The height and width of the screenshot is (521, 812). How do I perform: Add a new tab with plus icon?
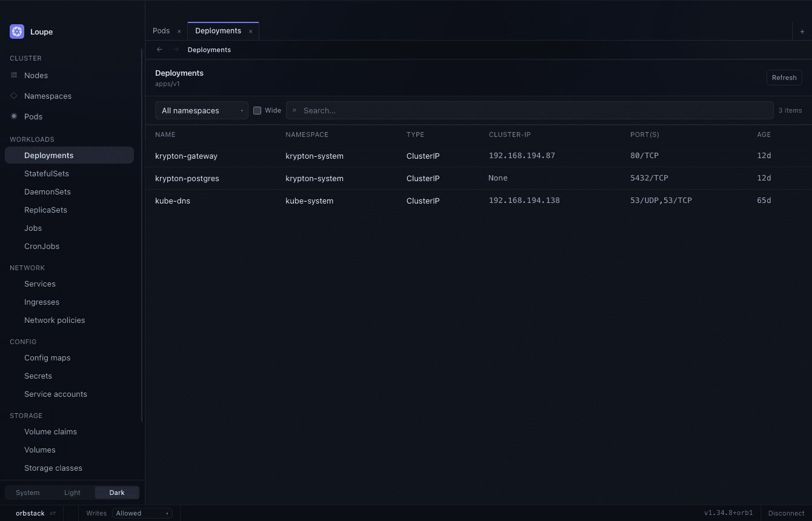pos(802,32)
